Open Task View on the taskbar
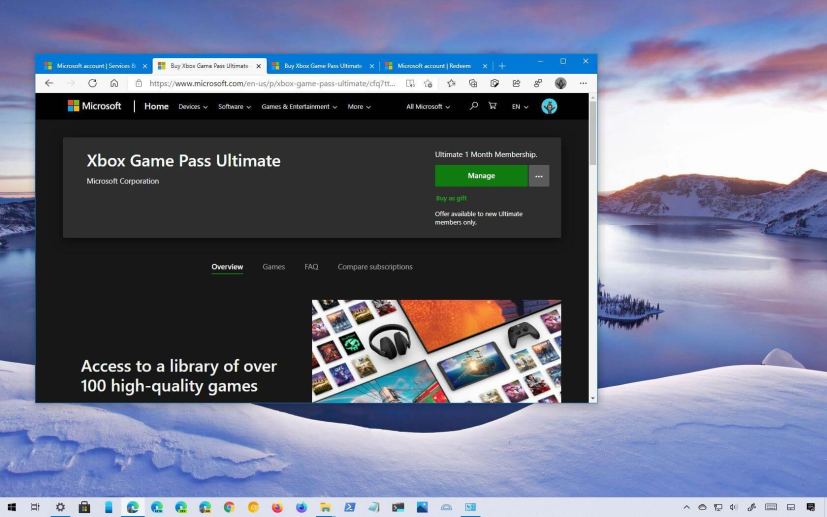The width and height of the screenshot is (827, 517). tap(35, 507)
